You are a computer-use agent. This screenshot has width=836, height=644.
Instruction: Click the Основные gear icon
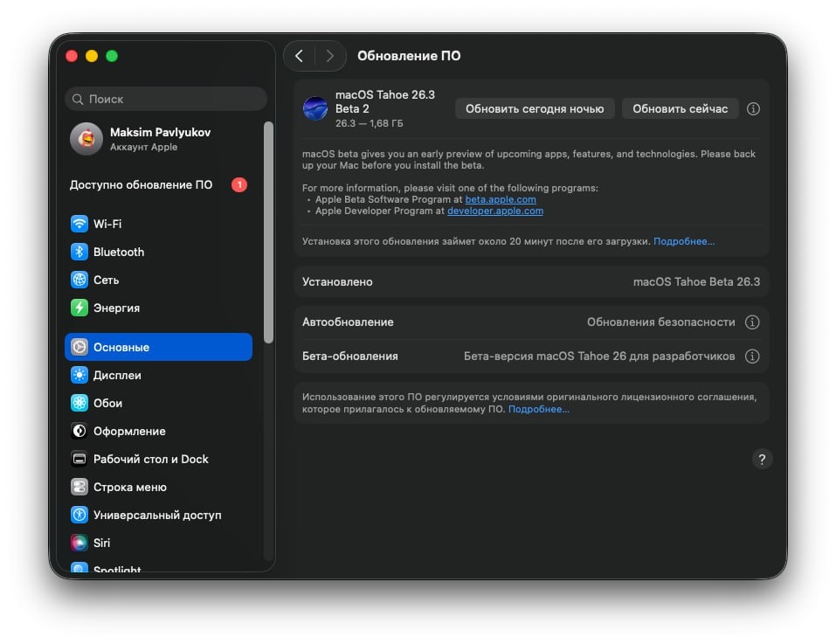79,347
